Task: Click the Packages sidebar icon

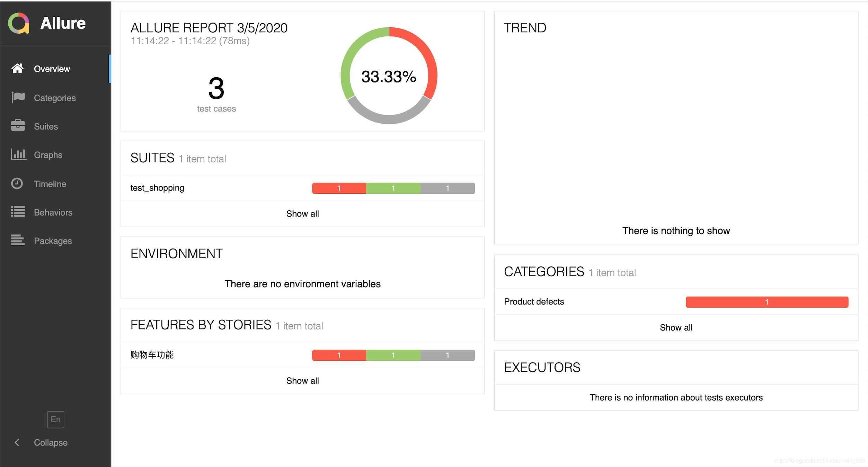Action: click(x=17, y=240)
